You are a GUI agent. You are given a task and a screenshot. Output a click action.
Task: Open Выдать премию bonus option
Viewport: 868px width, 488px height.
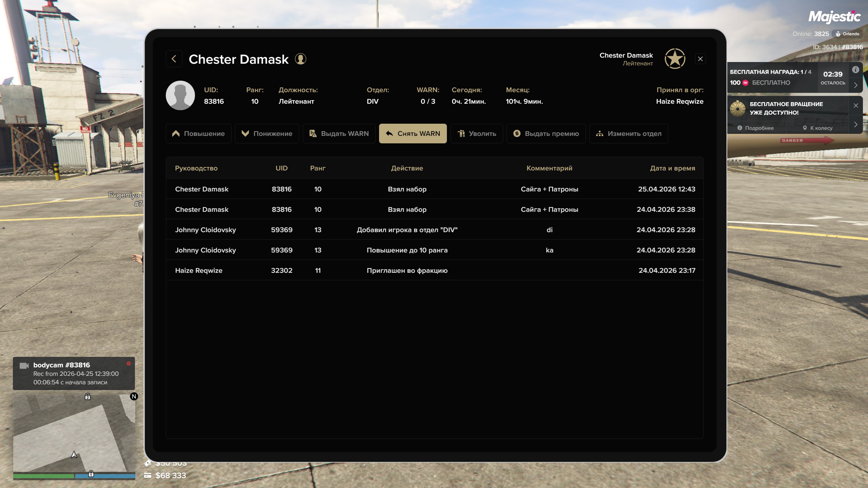tap(546, 134)
